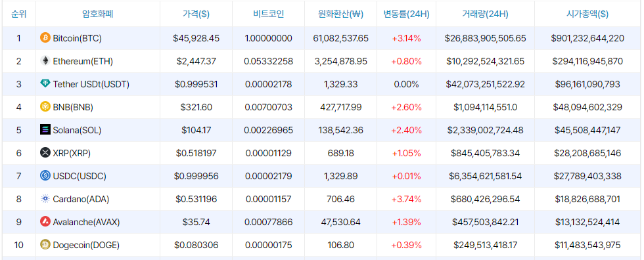Image resolution: width=644 pixels, height=260 pixels.
Task: Open the Bitcoin(BTC) name link
Action: (78, 38)
